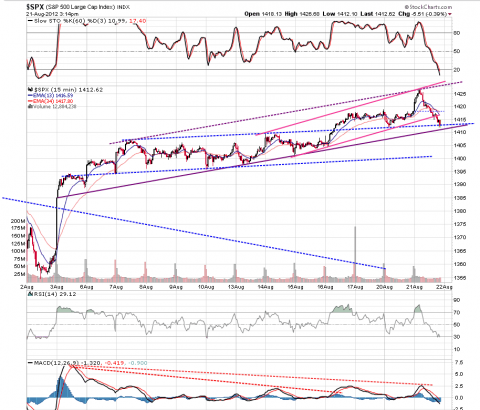Click the RSI(14) 29.12 panel label
The image size is (480, 410).
[x=52, y=294]
